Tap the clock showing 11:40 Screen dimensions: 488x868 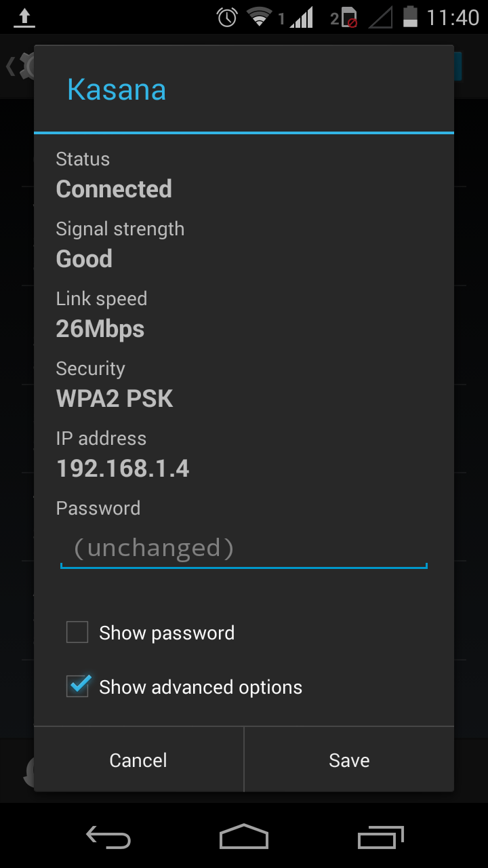click(x=453, y=16)
